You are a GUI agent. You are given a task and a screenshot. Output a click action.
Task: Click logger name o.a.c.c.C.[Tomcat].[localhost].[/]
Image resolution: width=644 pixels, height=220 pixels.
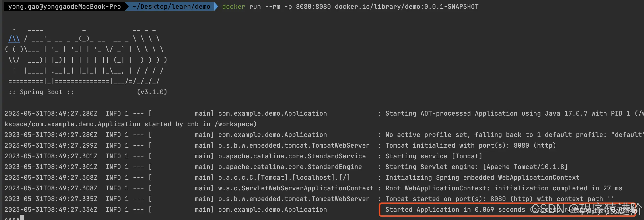coord(284,178)
